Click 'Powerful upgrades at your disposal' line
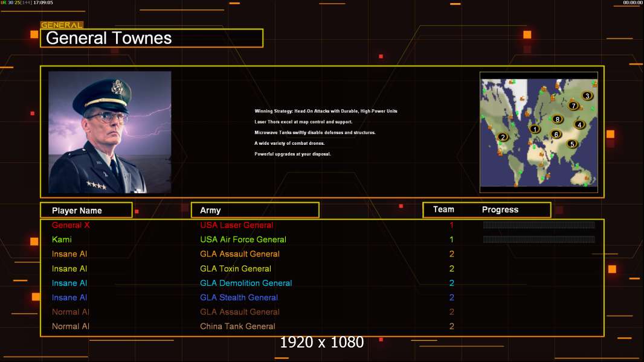This screenshot has width=644, height=362. click(292, 154)
